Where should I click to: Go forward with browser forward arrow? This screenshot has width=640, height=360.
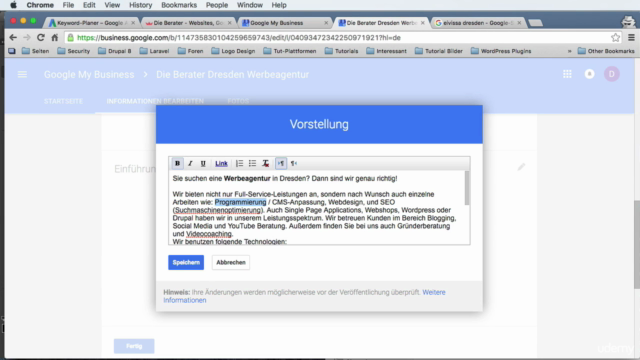point(27,38)
